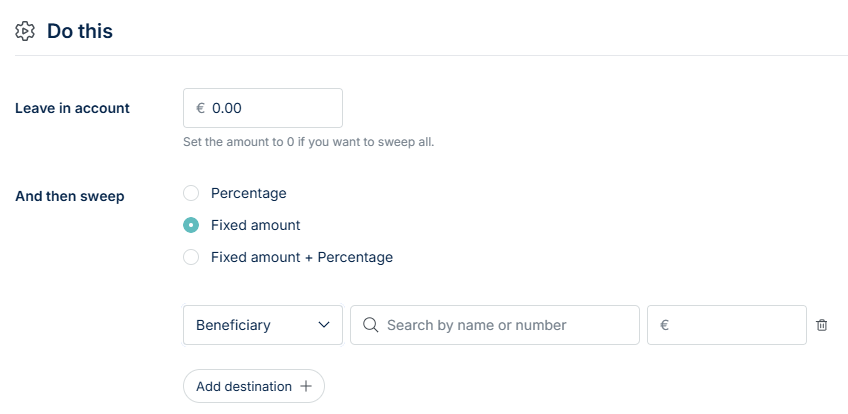Screen dimensions: 848x414
Task: Expand the Beneficiary dropdown chevron arrow
Action: [323, 325]
